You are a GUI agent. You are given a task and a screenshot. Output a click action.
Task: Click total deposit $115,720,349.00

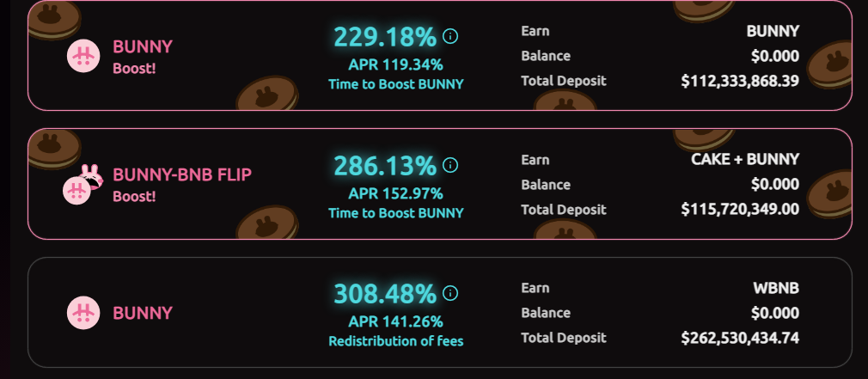click(x=740, y=209)
